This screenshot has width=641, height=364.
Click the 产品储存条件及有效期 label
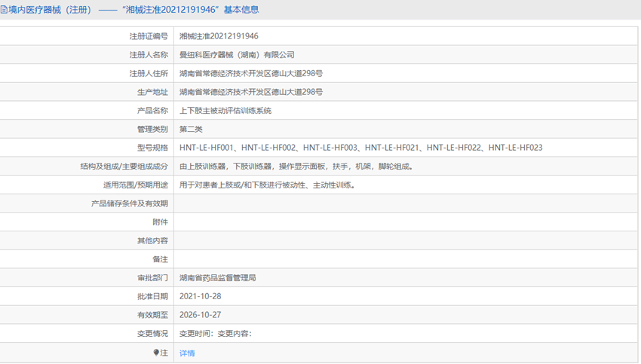point(129,203)
